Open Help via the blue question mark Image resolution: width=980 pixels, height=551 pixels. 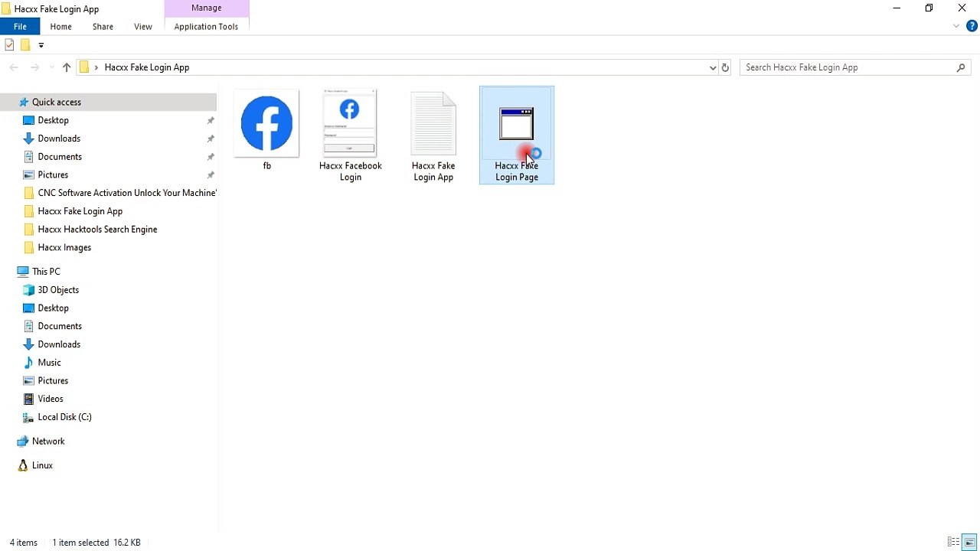972,26
